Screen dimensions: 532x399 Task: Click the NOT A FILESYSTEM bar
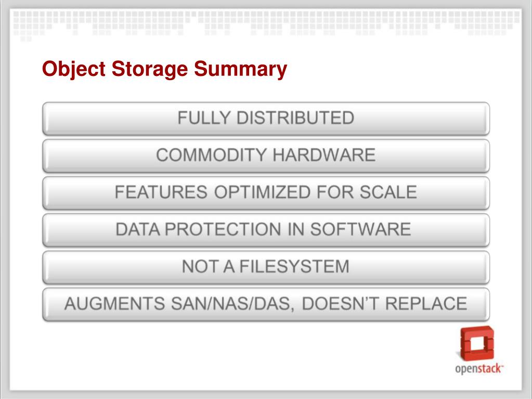coord(266,267)
